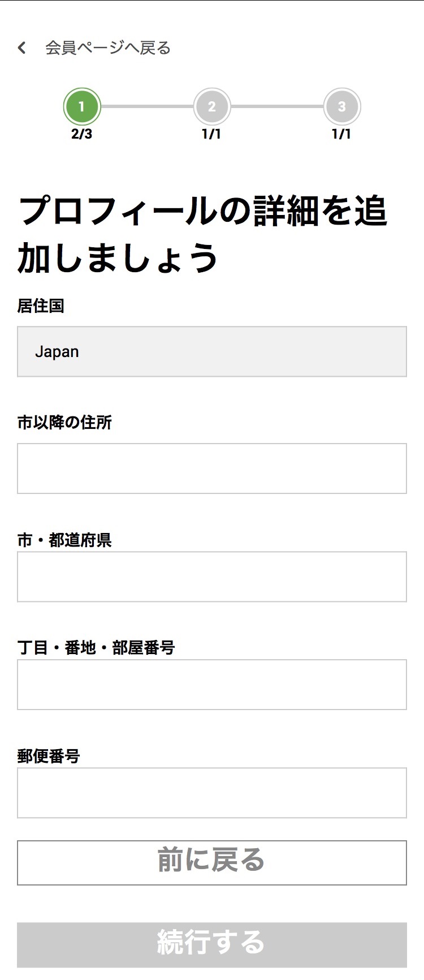Jump to step 2 circle indicator
Viewport: 424px width, 980px height.
click(x=212, y=106)
